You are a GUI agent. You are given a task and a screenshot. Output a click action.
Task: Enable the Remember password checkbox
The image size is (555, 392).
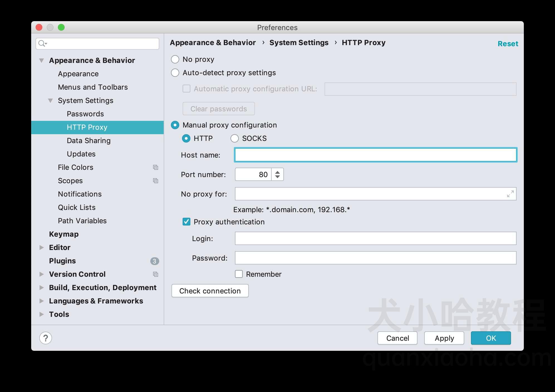pyautogui.click(x=239, y=274)
